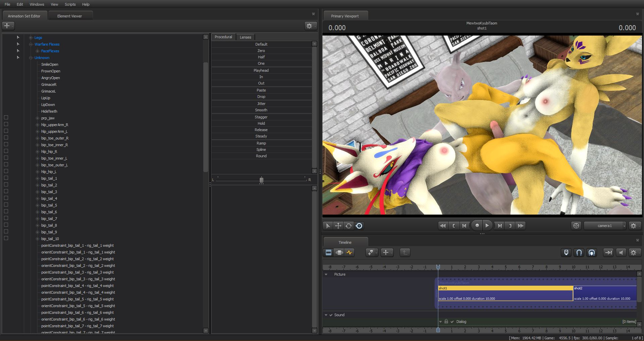Open the Scripts menu

70,4
